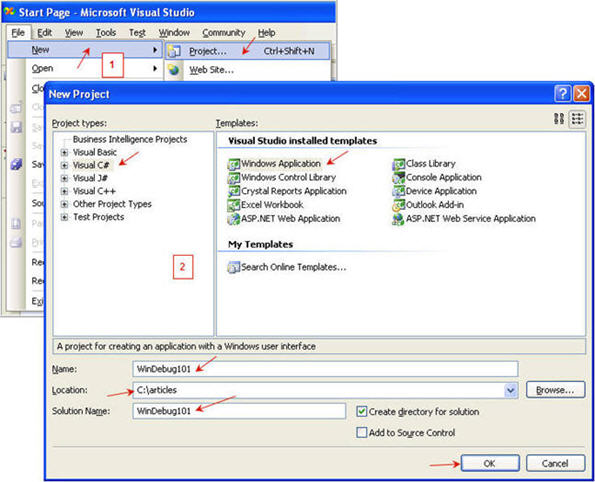Enable Add to Source Control checkbox

tap(362, 432)
